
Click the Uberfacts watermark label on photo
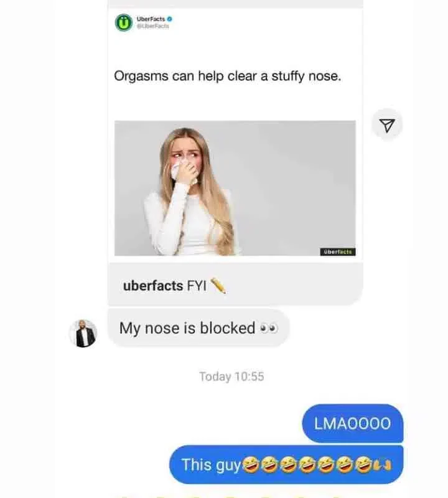tap(338, 252)
